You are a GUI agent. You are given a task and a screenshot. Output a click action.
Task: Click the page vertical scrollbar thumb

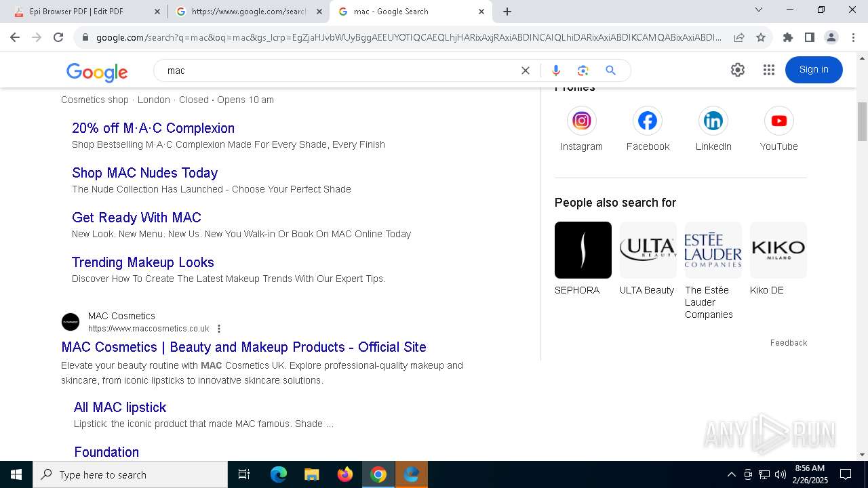(862, 122)
